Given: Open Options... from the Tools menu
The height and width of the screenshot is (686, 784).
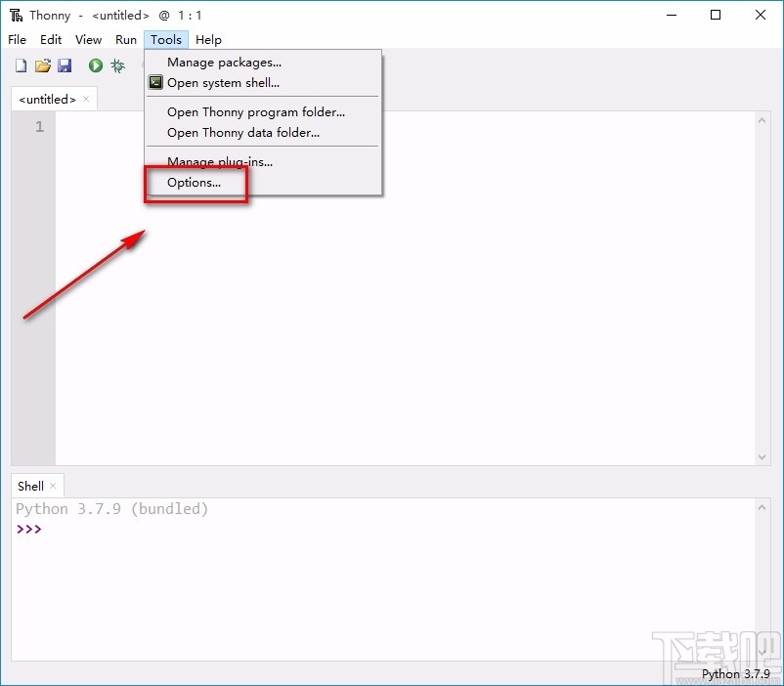Looking at the screenshot, I should 194,183.
